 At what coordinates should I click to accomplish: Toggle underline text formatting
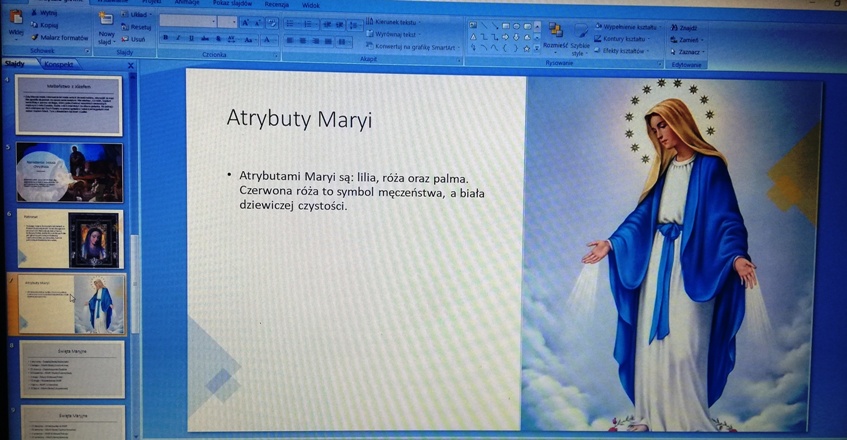(x=191, y=39)
